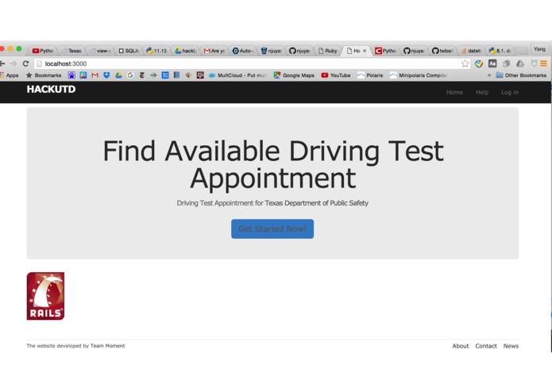Reload the page with refresh icon
Screen dimensions: 552x392
click(25, 63)
